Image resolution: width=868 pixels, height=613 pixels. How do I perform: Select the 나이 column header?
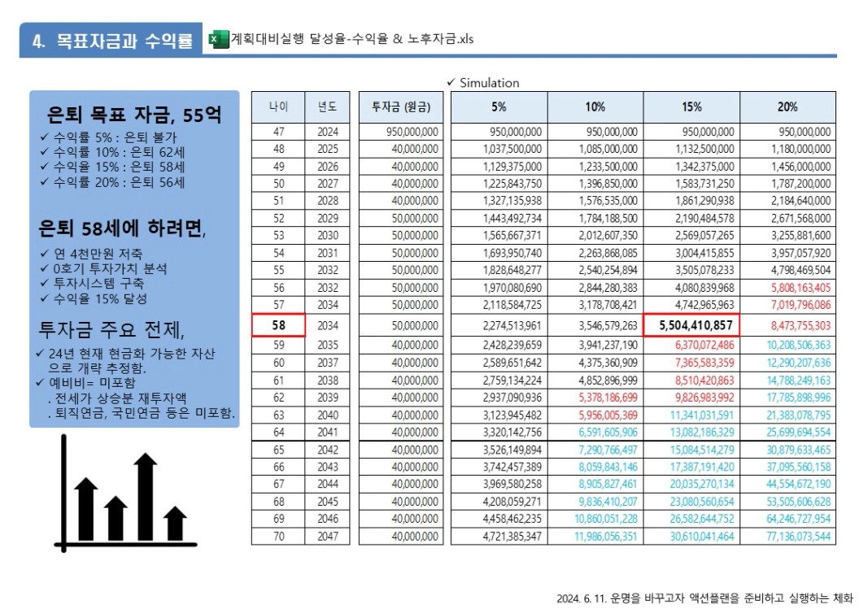(x=278, y=107)
